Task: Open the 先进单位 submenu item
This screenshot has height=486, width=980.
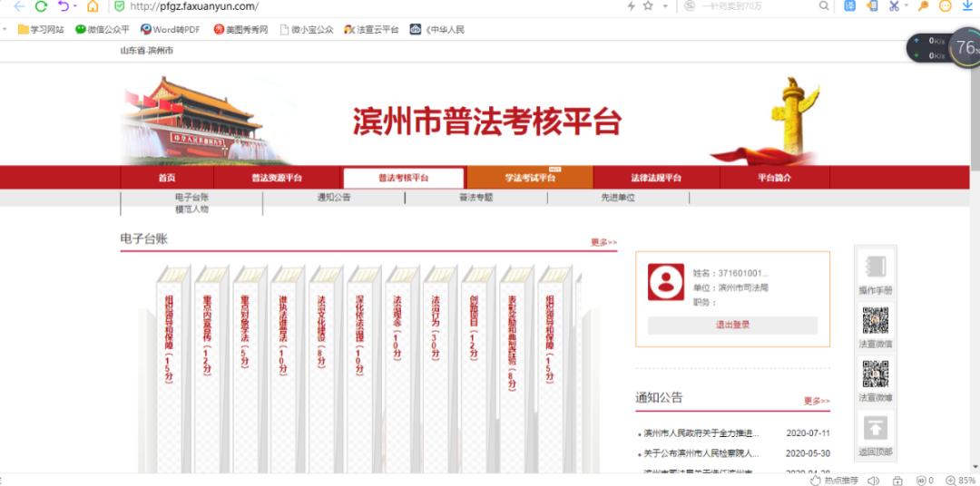Action: (x=618, y=198)
